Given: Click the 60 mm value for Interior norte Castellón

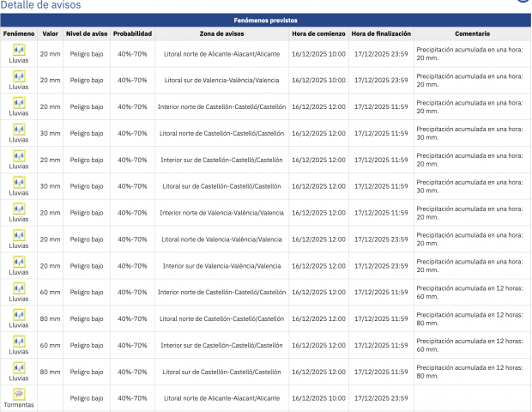Looking at the screenshot, I should (x=50, y=293).
